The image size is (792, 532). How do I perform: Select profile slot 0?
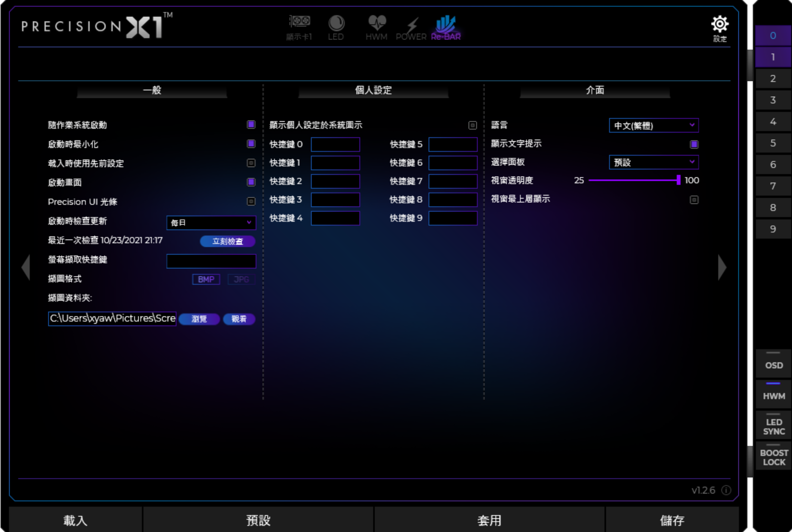click(773, 35)
